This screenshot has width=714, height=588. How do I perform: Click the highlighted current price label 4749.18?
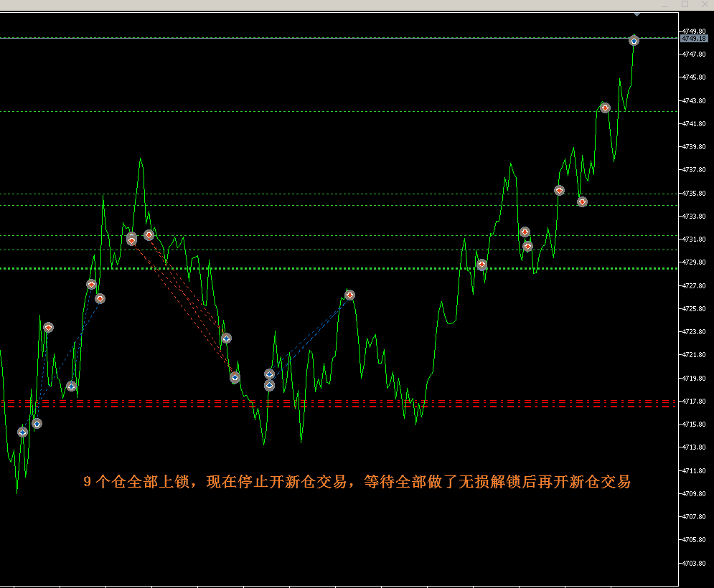coord(692,39)
